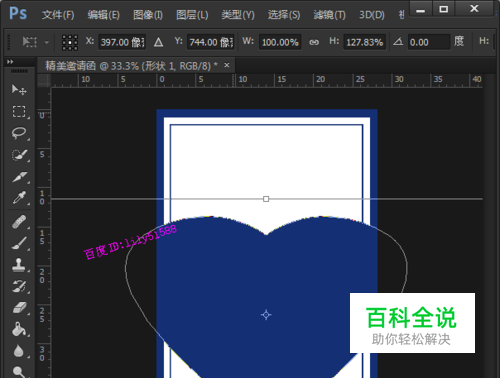Close the Photoshop window
Image resolution: width=500 pixels, height=378 pixels.
474,9
